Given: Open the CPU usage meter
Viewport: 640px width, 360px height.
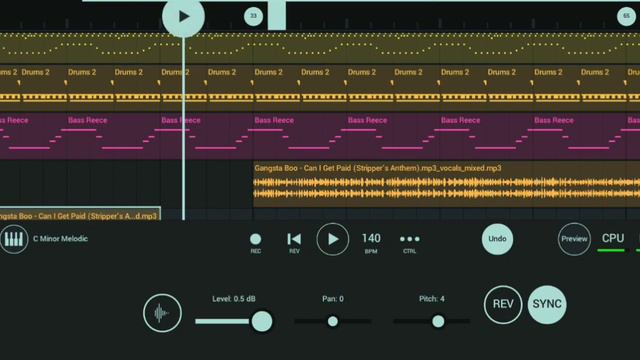Looking at the screenshot, I should (x=612, y=242).
